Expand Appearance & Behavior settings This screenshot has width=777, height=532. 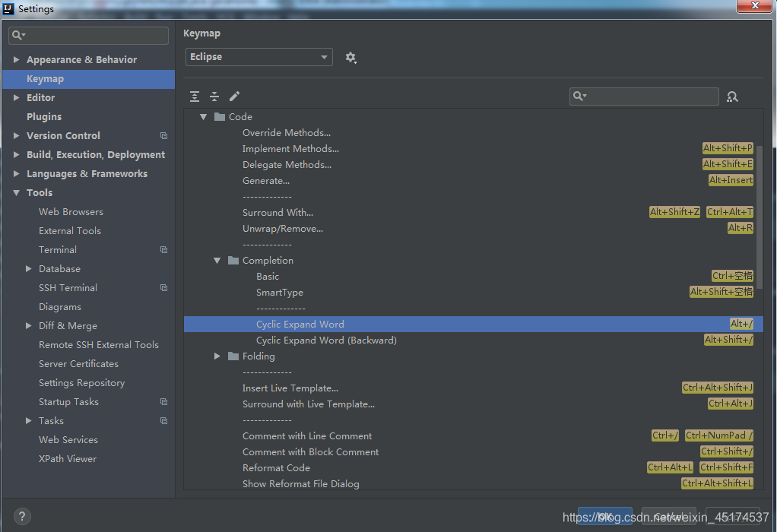click(17, 59)
